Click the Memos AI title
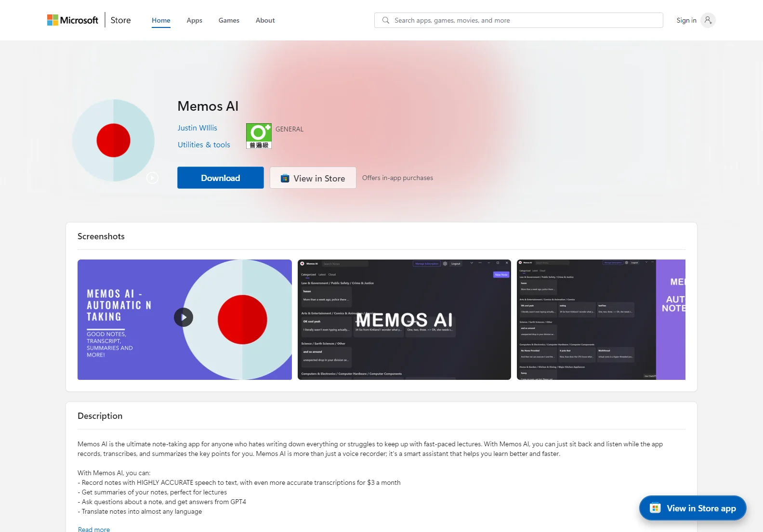Screen dimensions: 763x532 coord(208,106)
